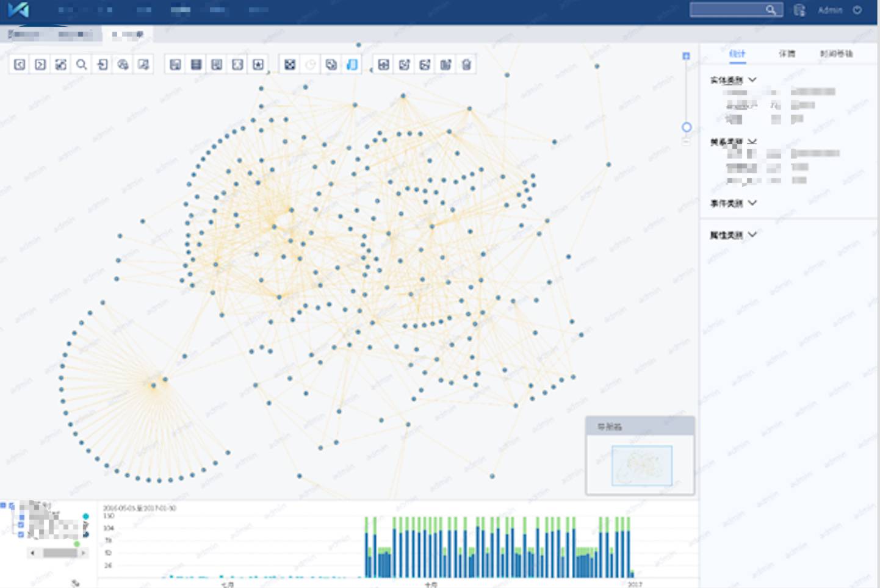Click the full-screen corner-brackets toolbar icon
Viewport: 880px width, 588px height.
(237, 64)
